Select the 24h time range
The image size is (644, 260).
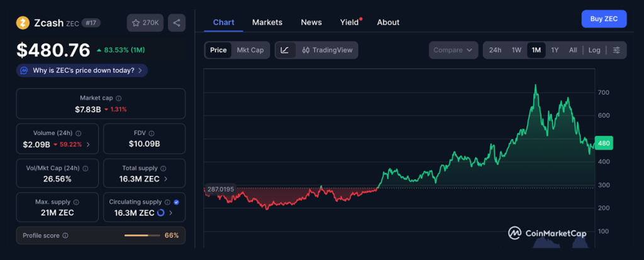click(495, 50)
